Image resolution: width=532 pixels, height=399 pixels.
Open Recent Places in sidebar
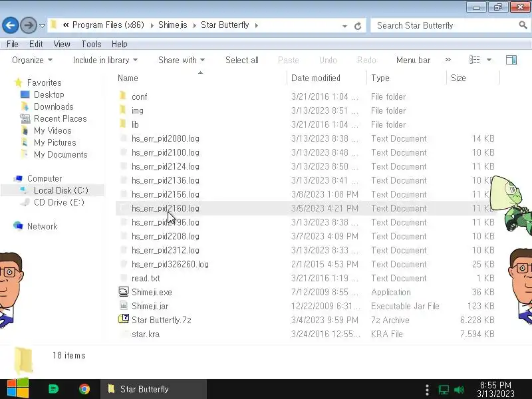click(61, 119)
